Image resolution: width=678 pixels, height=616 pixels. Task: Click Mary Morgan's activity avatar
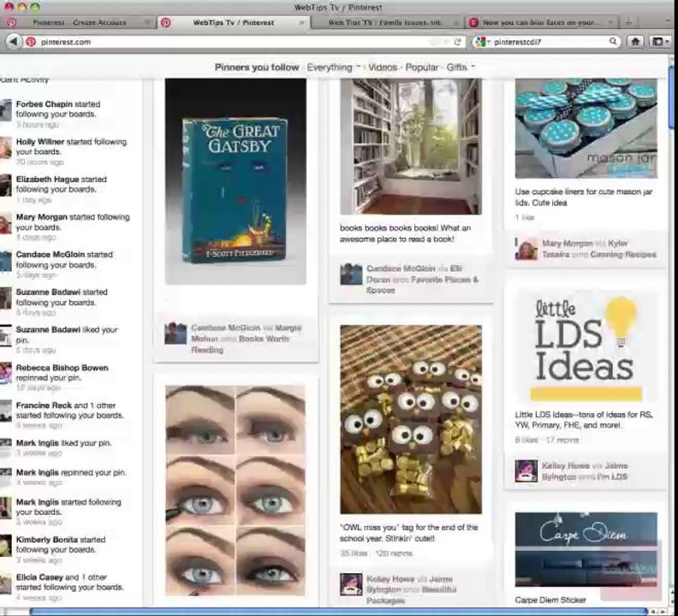pos(6,222)
